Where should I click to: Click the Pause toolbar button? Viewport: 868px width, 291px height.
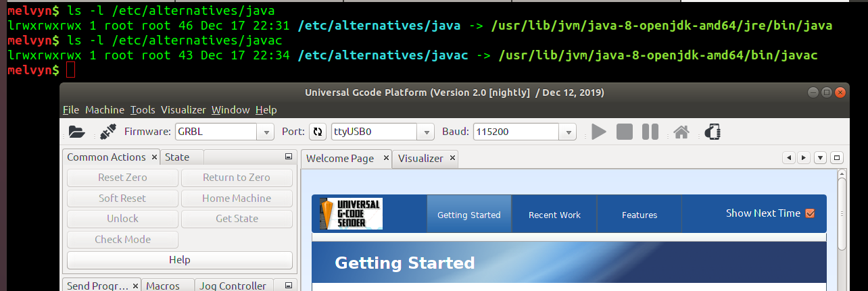(x=650, y=132)
